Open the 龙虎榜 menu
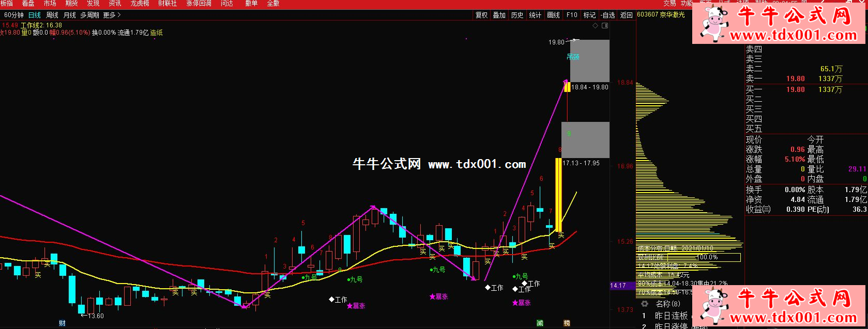 [x=140, y=4]
